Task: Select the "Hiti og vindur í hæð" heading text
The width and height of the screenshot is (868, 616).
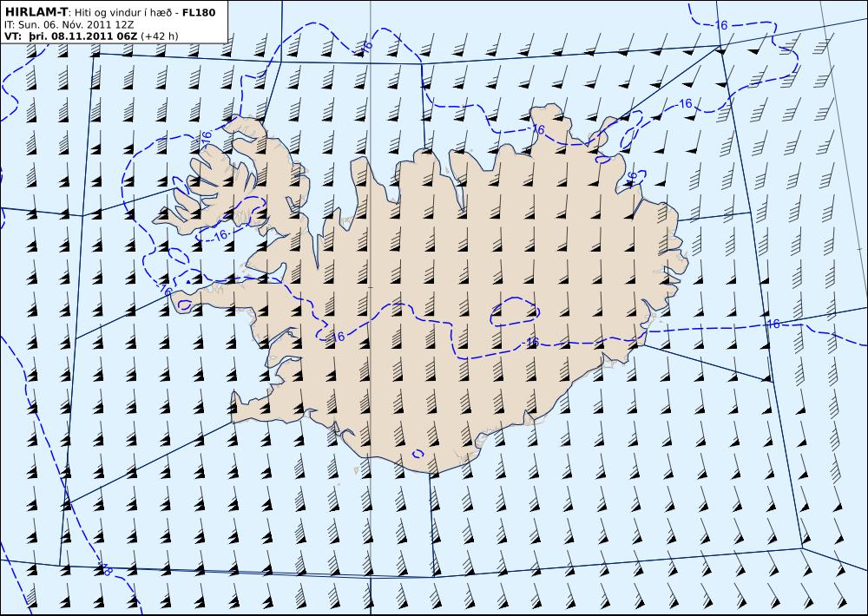Action: click(x=125, y=12)
